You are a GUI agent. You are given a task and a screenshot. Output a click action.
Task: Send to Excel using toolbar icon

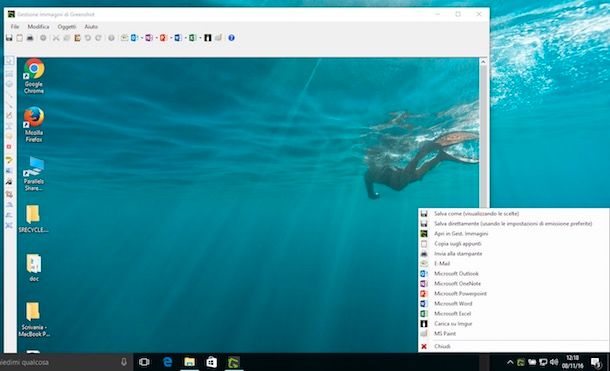click(x=192, y=38)
